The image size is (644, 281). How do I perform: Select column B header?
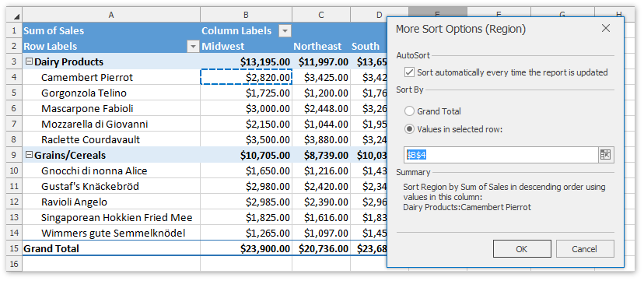(x=246, y=16)
